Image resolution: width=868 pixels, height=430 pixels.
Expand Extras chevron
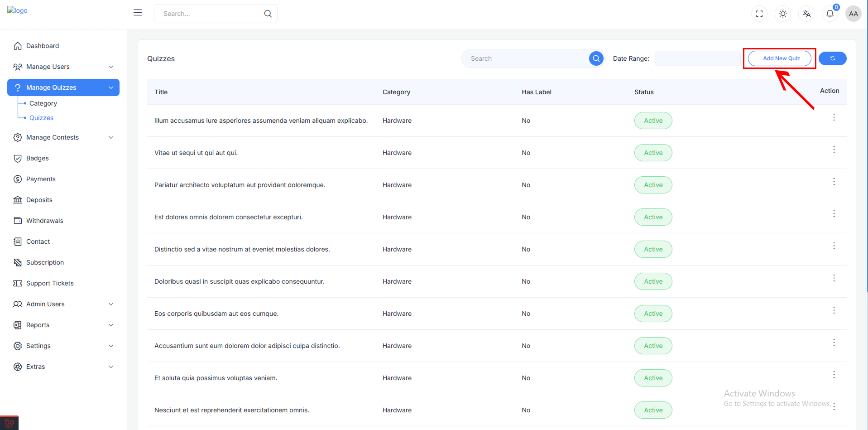tap(111, 367)
